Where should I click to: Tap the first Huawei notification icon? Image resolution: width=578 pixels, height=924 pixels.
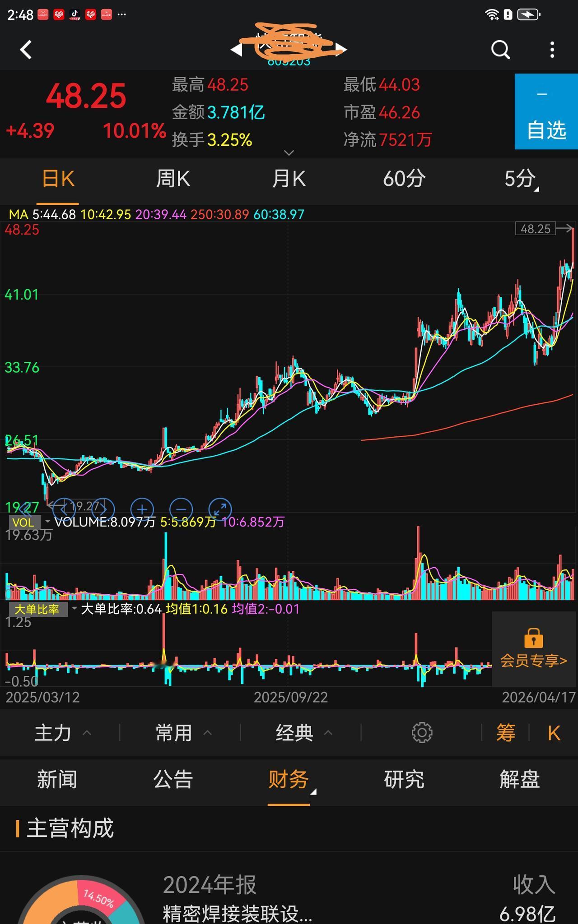(x=43, y=14)
